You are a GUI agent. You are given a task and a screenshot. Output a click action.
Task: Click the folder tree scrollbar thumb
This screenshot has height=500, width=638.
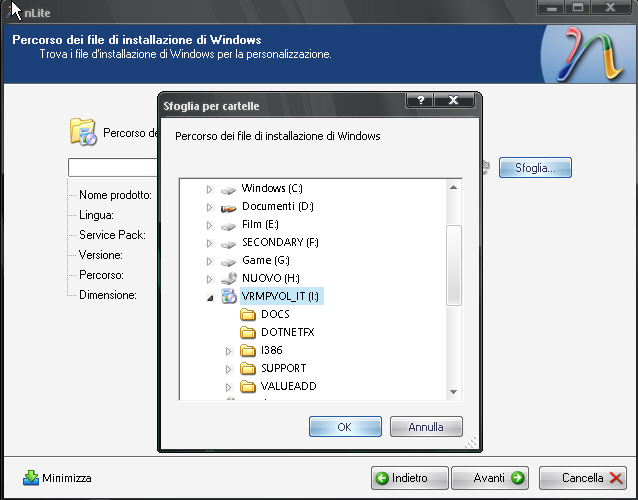coord(454,265)
